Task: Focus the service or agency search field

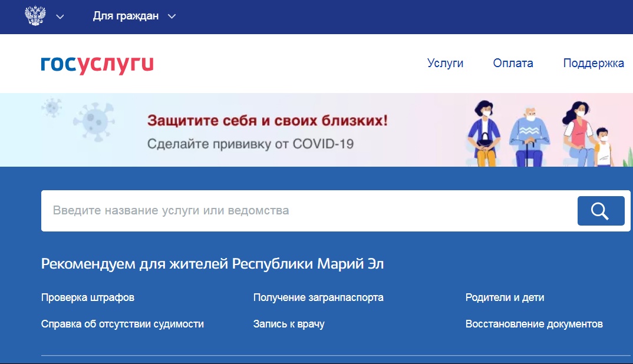Action: 306,210
